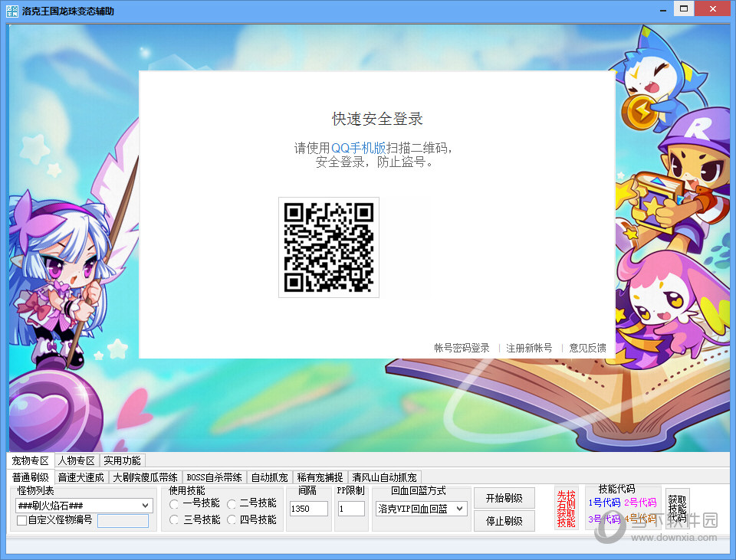Click the 注册新帐号 link
Screen dimensions: 736x560
529,348
